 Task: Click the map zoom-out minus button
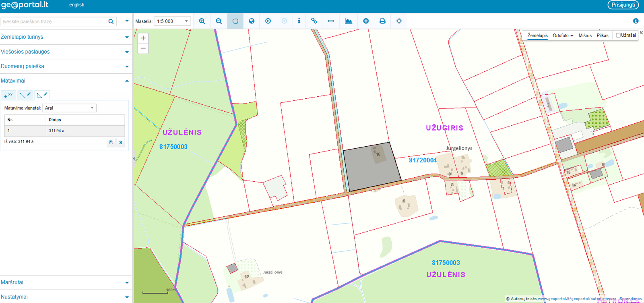pyautogui.click(x=143, y=48)
